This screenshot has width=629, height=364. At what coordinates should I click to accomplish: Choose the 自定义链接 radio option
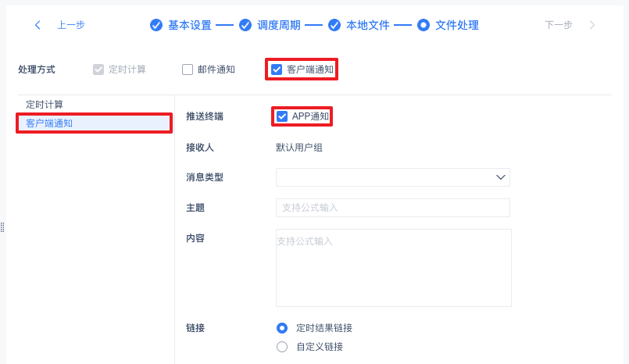click(x=282, y=347)
